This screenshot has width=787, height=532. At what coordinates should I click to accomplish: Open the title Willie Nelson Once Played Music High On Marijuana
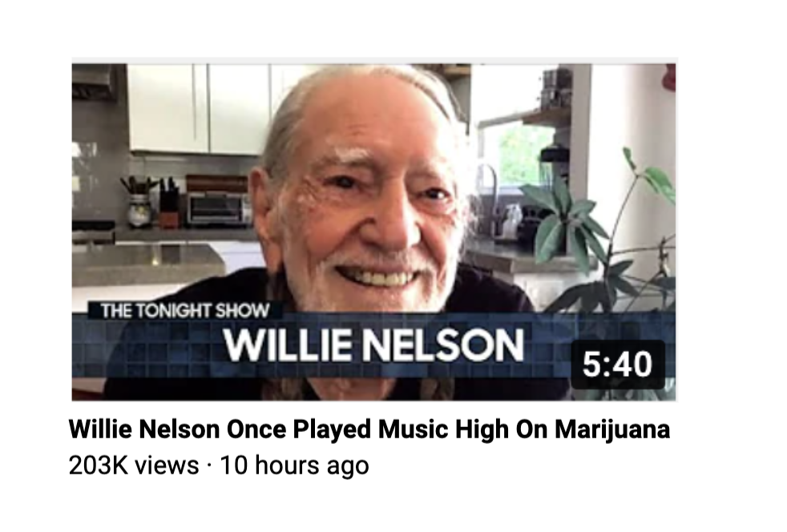[369, 429]
